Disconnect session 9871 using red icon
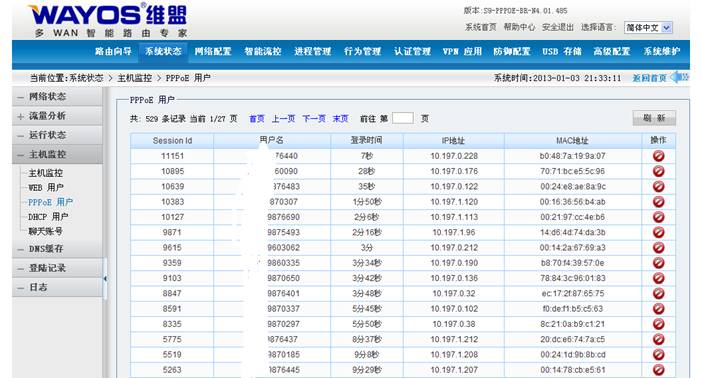702x378 pixels. coord(658,232)
